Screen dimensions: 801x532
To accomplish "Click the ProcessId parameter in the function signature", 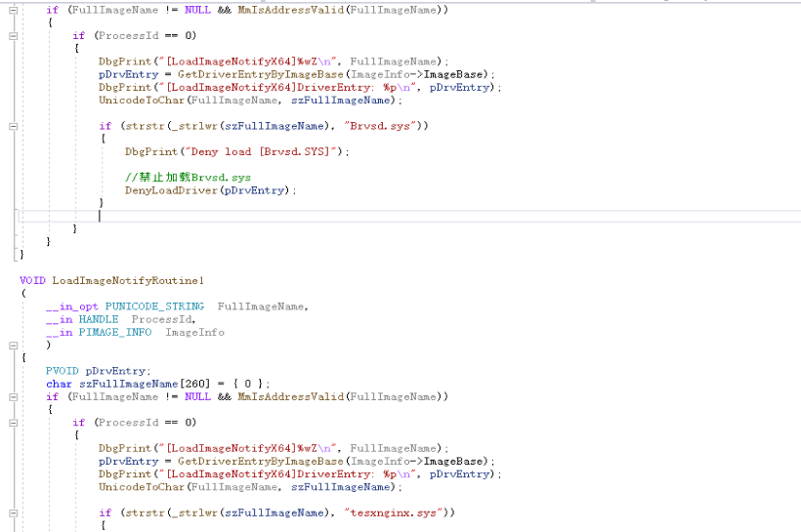I will click(x=163, y=319).
